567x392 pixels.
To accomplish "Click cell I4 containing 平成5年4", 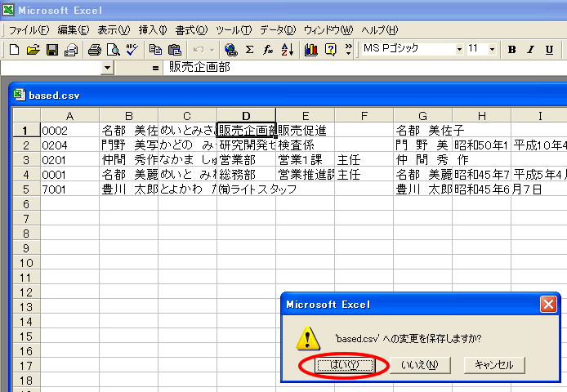I will [539, 174].
